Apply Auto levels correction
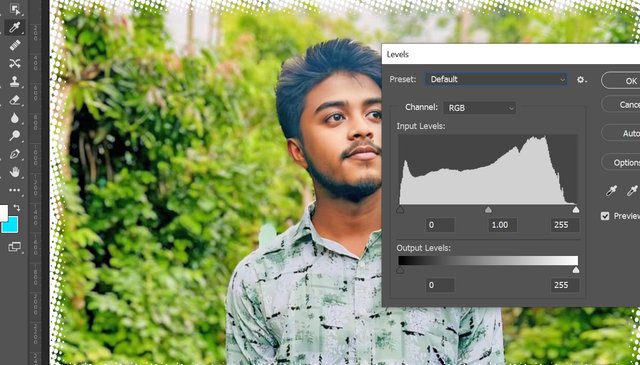This screenshot has height=365, width=640. click(621, 133)
